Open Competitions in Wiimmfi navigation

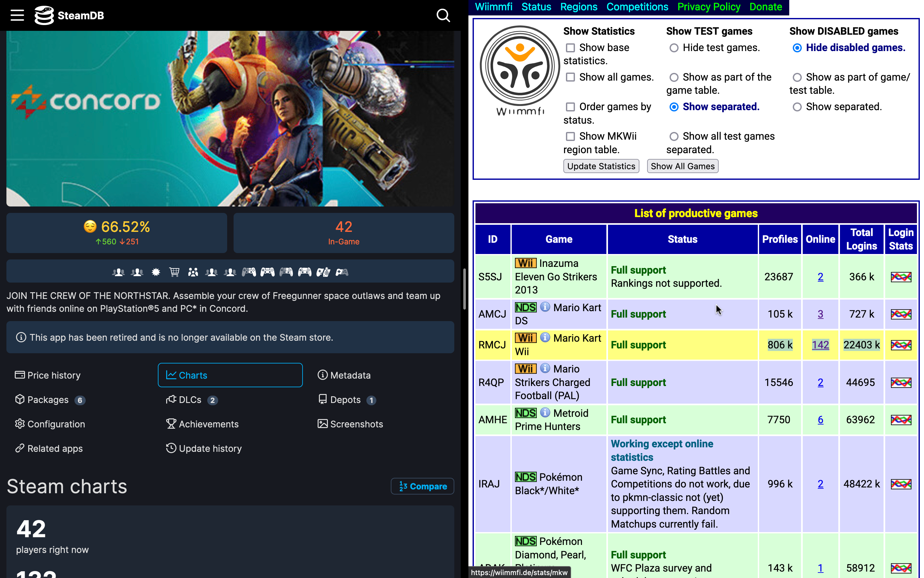click(x=637, y=7)
